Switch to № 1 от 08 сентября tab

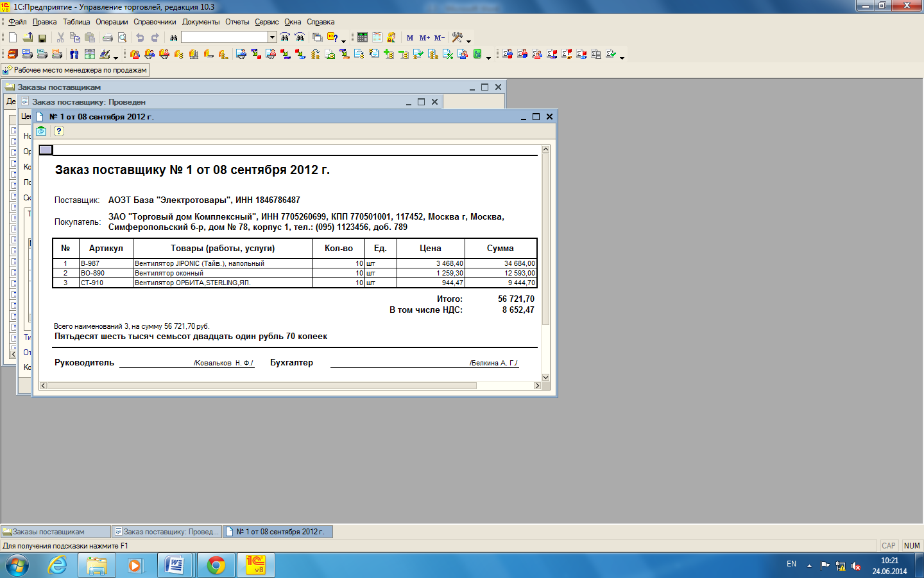(278, 532)
